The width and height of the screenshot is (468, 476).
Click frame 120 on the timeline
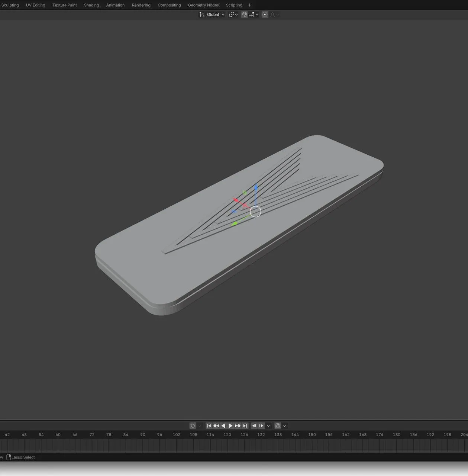pyautogui.click(x=227, y=435)
